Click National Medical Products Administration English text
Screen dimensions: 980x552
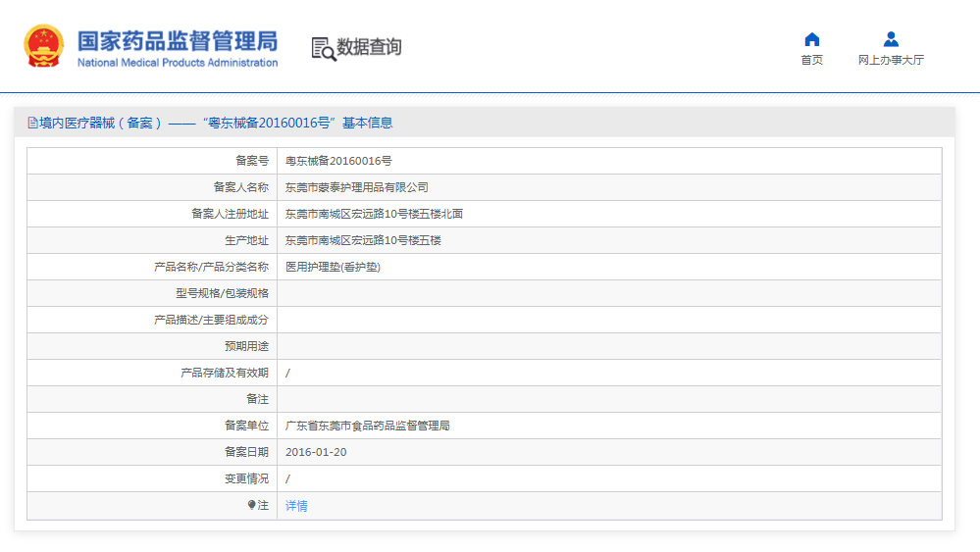pyautogui.click(x=178, y=63)
